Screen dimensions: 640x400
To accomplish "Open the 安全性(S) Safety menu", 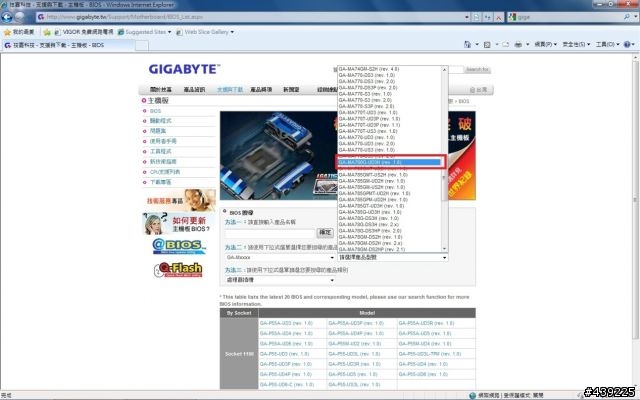I will click(576, 44).
